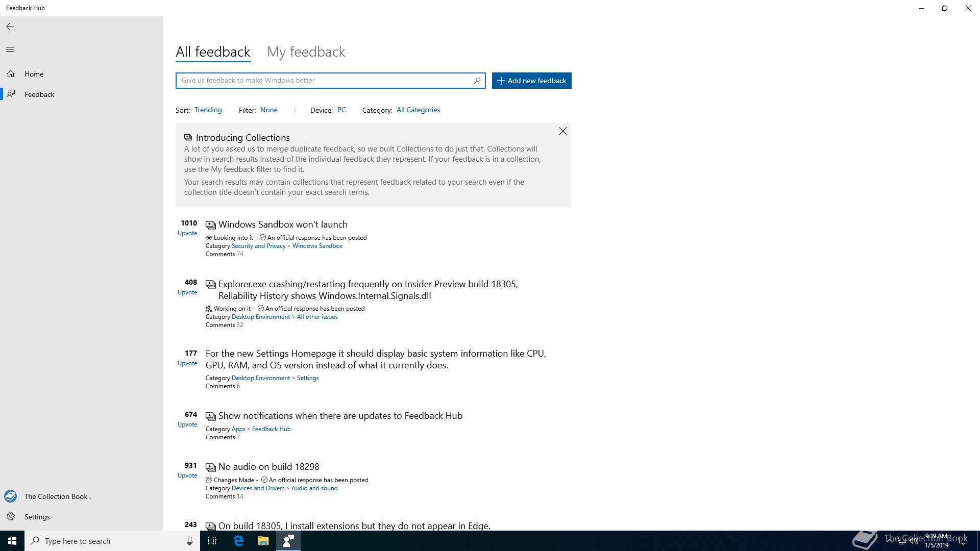Open No audio on build 18298 feedback

pyautogui.click(x=269, y=467)
